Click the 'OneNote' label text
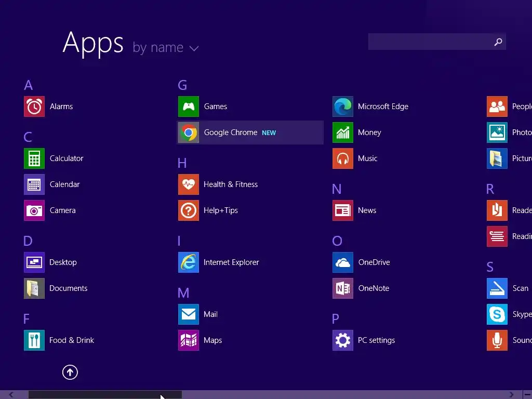Viewport: 532px width, 399px height. tap(374, 288)
